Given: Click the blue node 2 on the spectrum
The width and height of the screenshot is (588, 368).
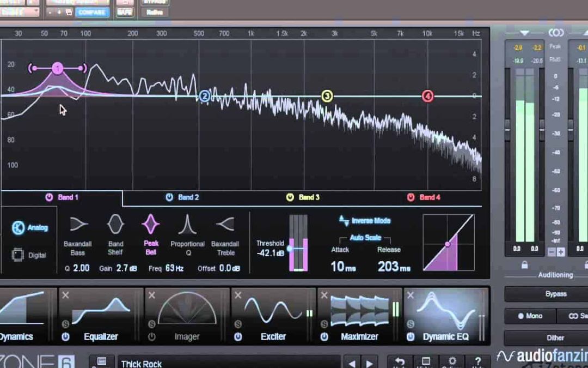Looking at the screenshot, I should (x=204, y=96).
